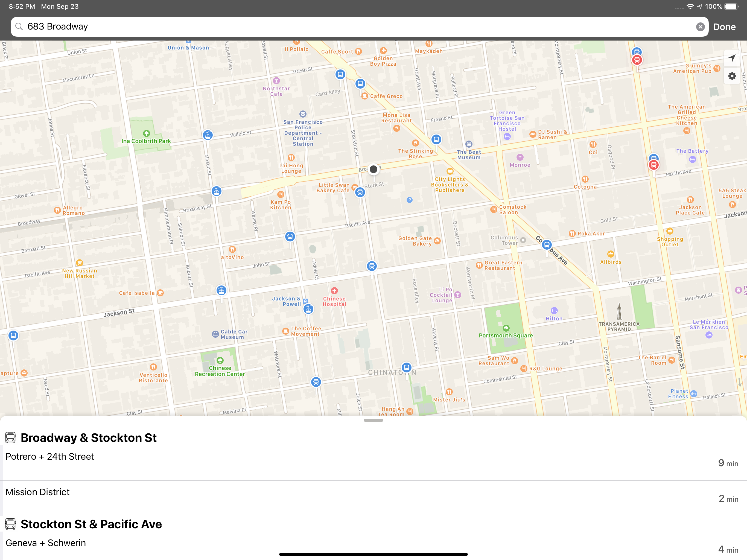Image resolution: width=747 pixels, height=560 pixels.
Task: Select the Northstar Cafe bar icon
Action: coord(277,81)
